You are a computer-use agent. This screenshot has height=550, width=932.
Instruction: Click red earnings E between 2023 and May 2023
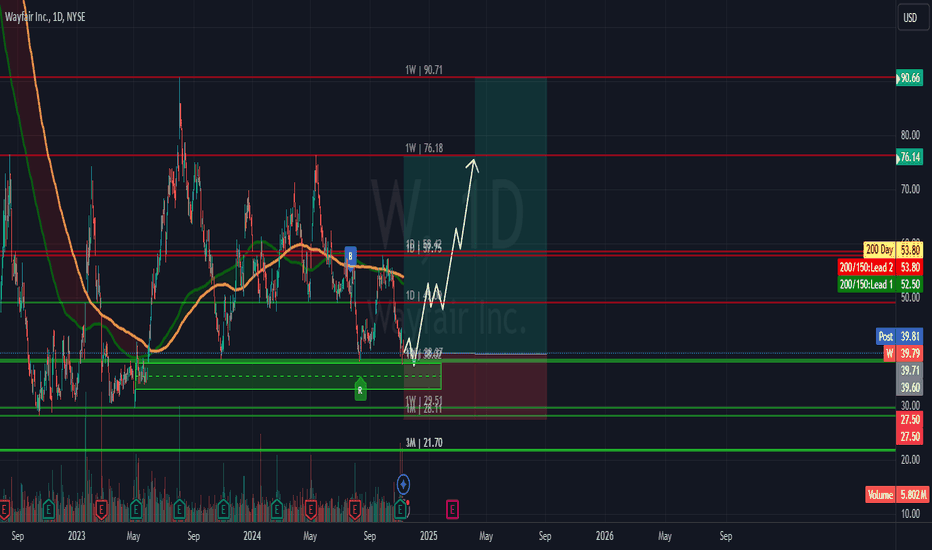(101, 510)
